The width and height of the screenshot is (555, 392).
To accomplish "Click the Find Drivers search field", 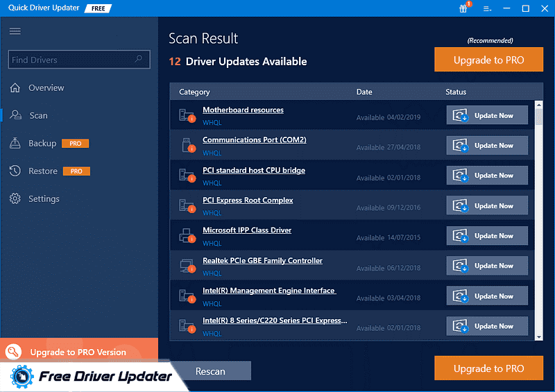I will 79,59.
